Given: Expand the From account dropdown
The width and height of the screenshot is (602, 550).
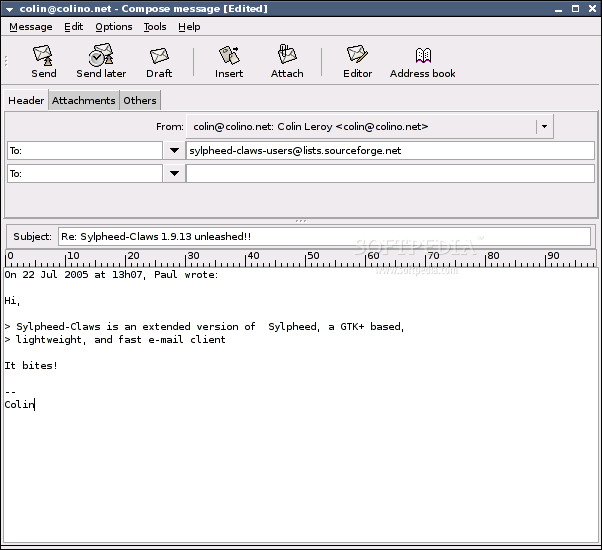Looking at the screenshot, I should (544, 126).
